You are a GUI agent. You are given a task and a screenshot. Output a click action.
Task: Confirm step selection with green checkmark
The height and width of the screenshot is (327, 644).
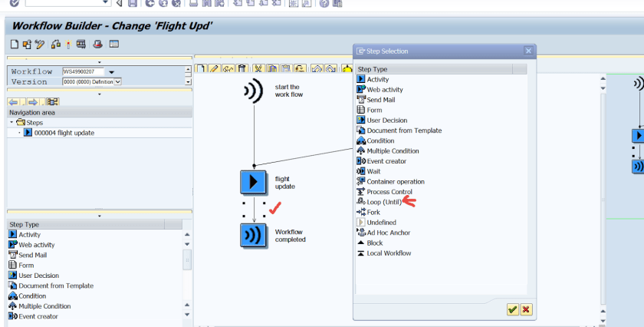point(512,309)
